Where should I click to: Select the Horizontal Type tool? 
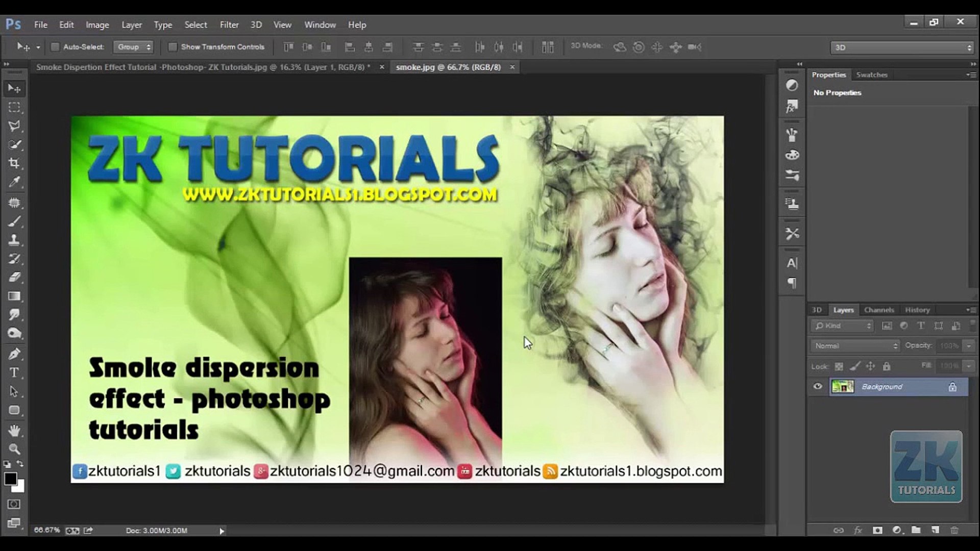tap(14, 372)
